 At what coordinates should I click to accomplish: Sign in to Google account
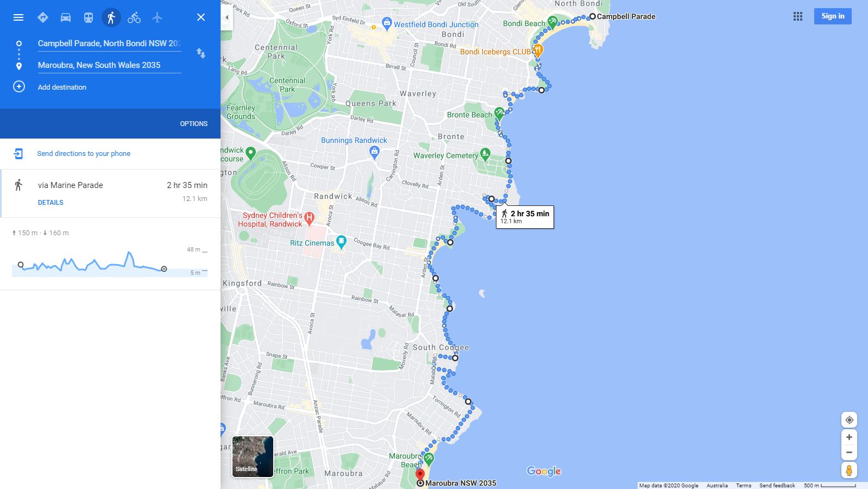(833, 16)
